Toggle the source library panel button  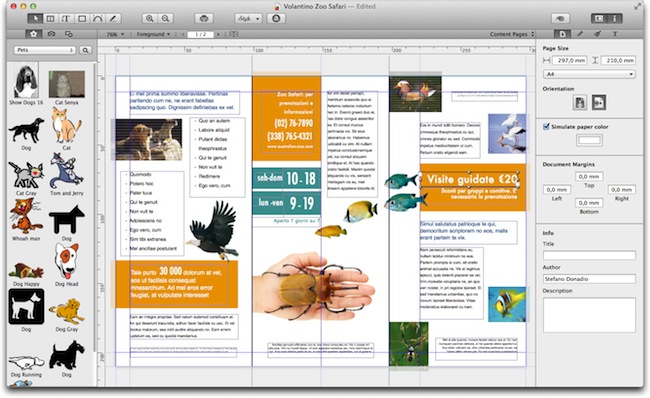599,19
